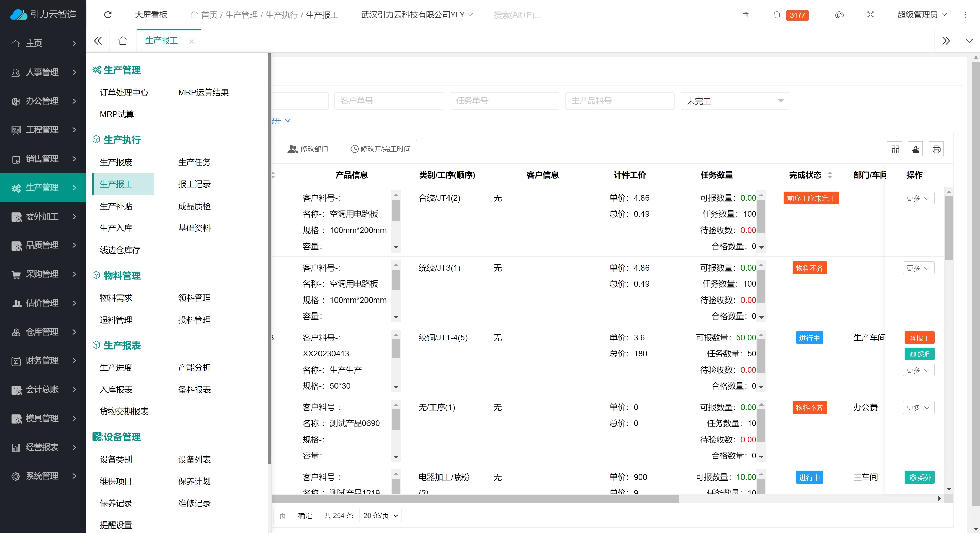Click the orange 报工 button

click(x=919, y=338)
